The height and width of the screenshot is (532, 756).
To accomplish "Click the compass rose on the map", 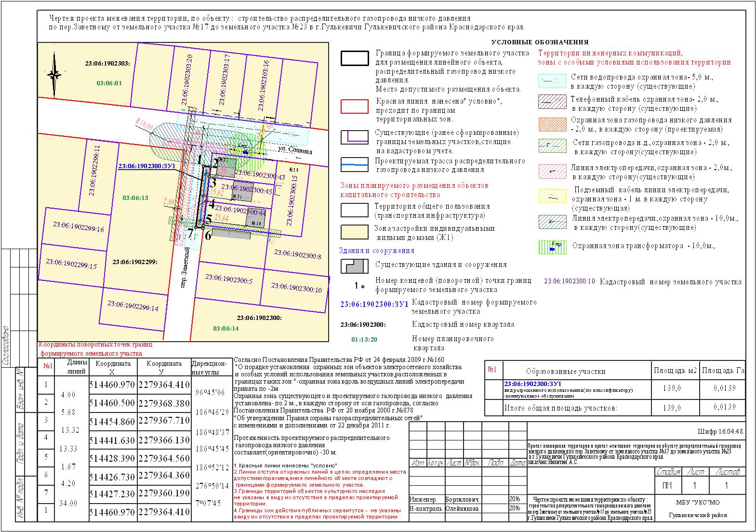I will 55,74.
